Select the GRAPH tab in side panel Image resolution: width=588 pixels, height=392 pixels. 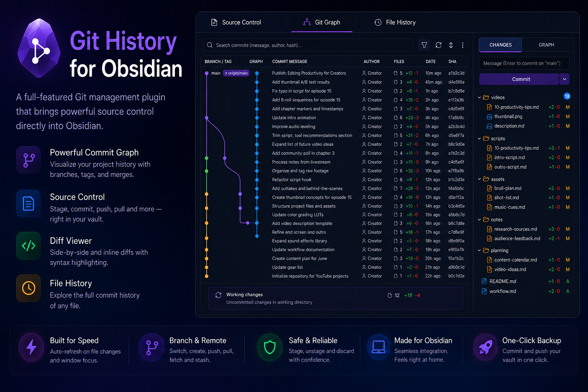546,45
